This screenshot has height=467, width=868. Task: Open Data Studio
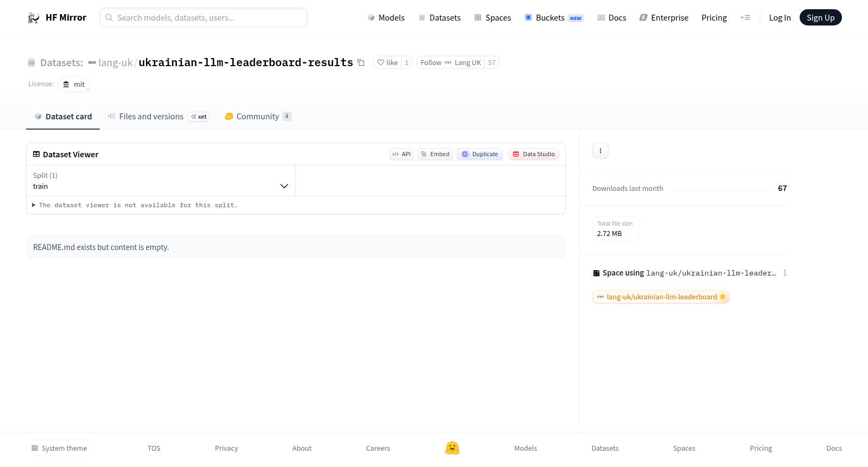533,154
